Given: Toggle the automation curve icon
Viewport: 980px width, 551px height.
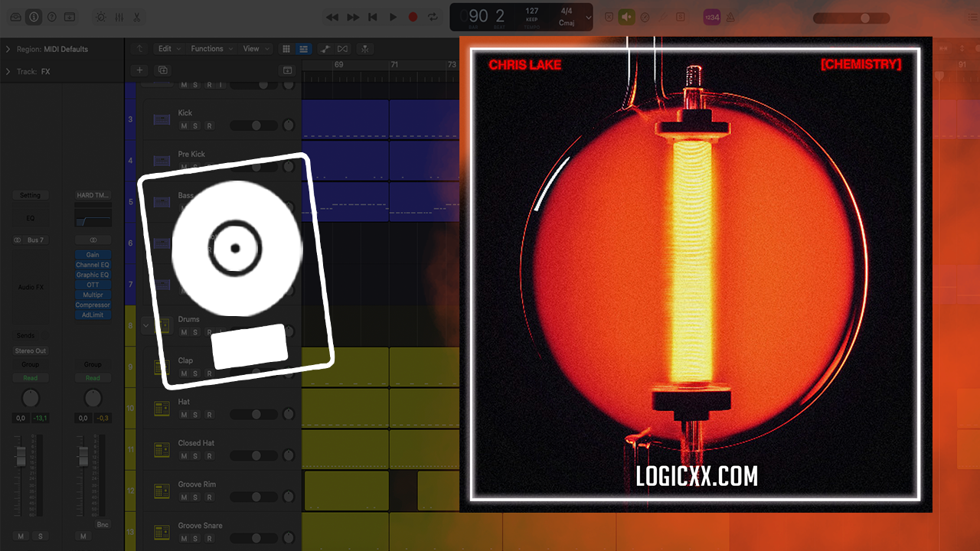Looking at the screenshot, I should (x=325, y=48).
